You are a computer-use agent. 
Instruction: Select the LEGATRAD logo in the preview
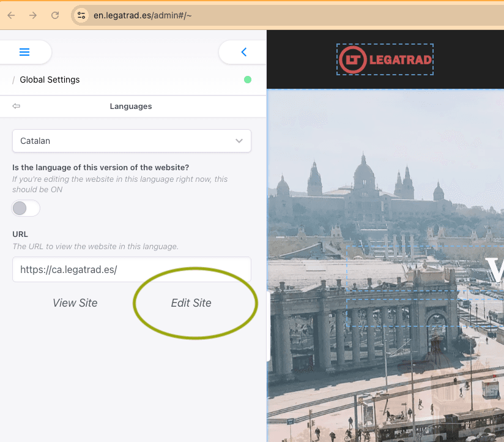(385, 59)
